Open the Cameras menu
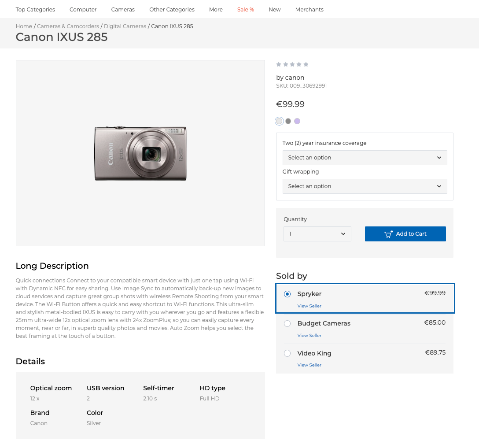This screenshot has width=479, height=448. click(123, 10)
